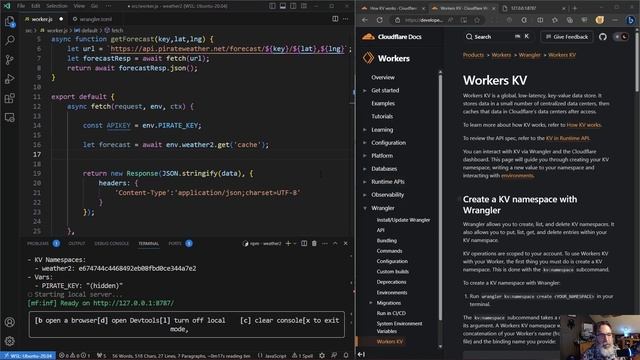Reload the page in the browser

[380, 20]
